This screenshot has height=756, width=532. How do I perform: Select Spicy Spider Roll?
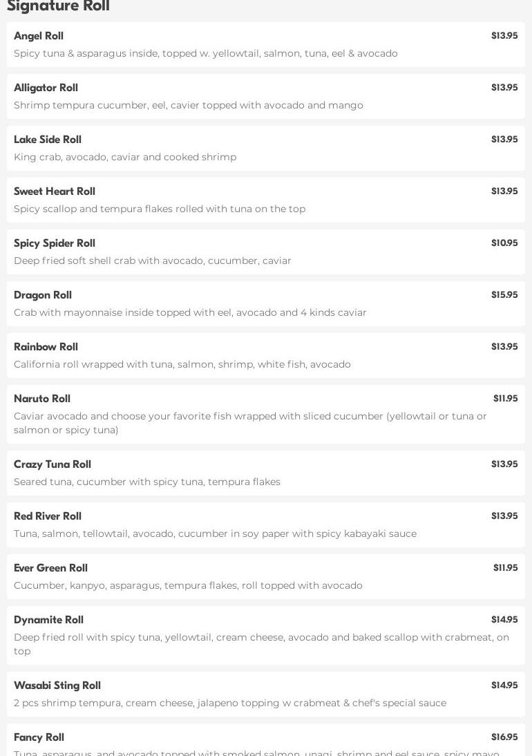tap(265, 252)
